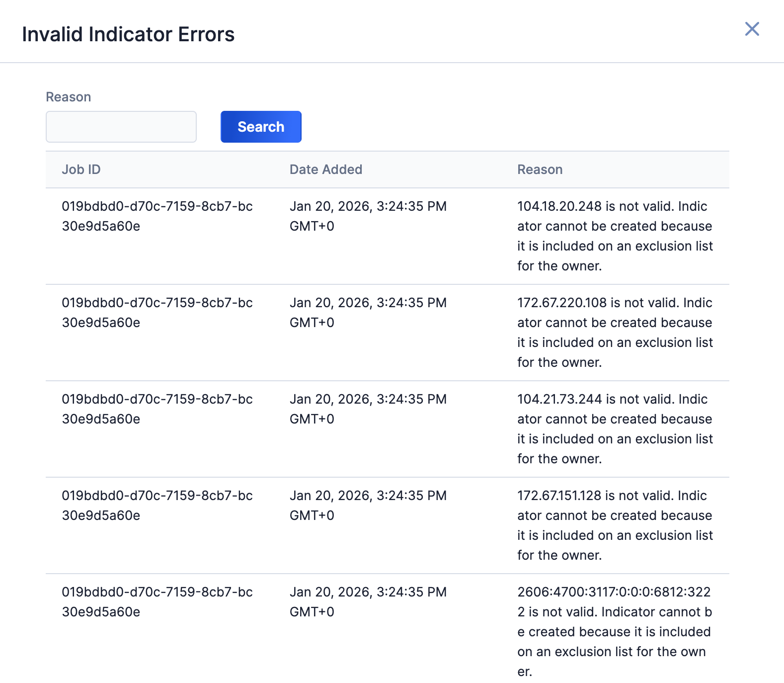The height and width of the screenshot is (683, 784).
Task: Click the Reason filter input field
Action: click(x=121, y=127)
